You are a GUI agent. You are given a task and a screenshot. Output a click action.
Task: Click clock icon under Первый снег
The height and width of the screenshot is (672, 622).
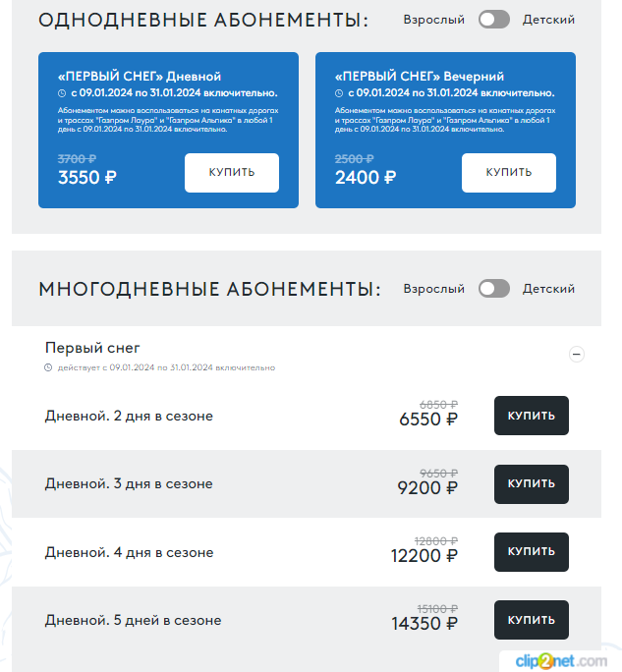coord(48,367)
